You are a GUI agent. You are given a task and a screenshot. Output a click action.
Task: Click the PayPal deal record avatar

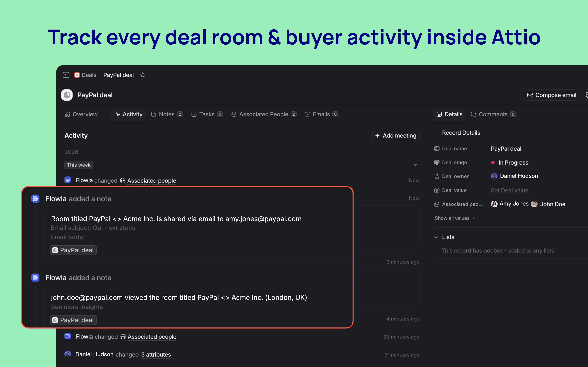pyautogui.click(x=67, y=95)
